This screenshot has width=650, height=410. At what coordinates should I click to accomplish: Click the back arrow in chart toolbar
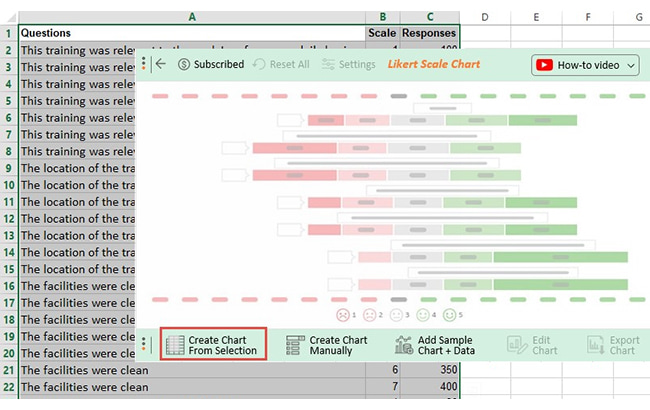point(161,64)
